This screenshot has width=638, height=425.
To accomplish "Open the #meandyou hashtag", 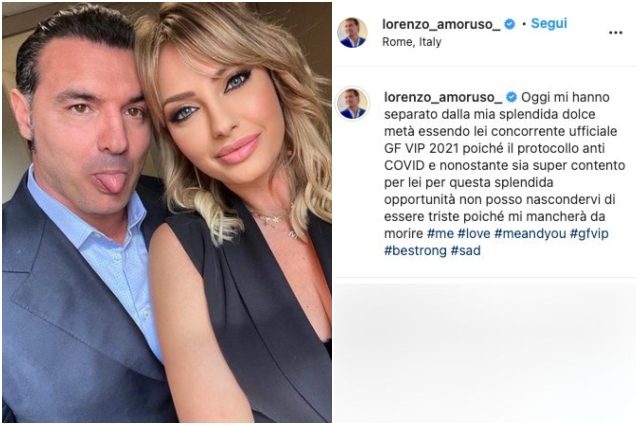I will pyautogui.click(x=530, y=233).
